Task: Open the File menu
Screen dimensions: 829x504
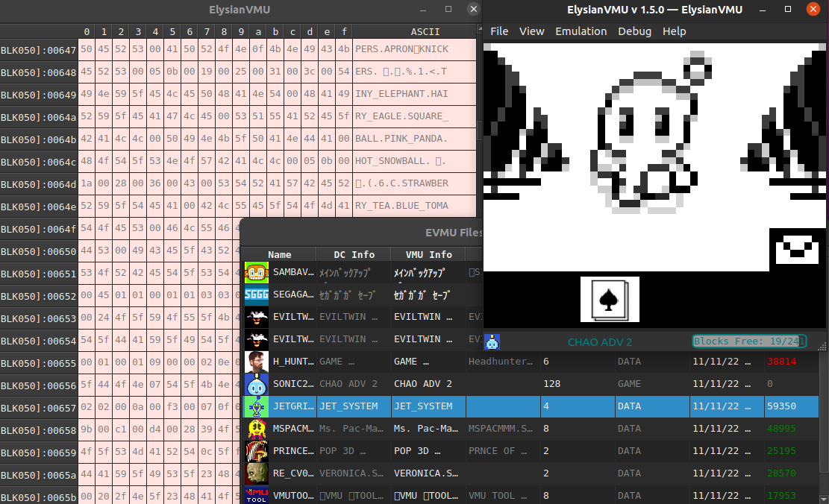Action: tap(499, 31)
